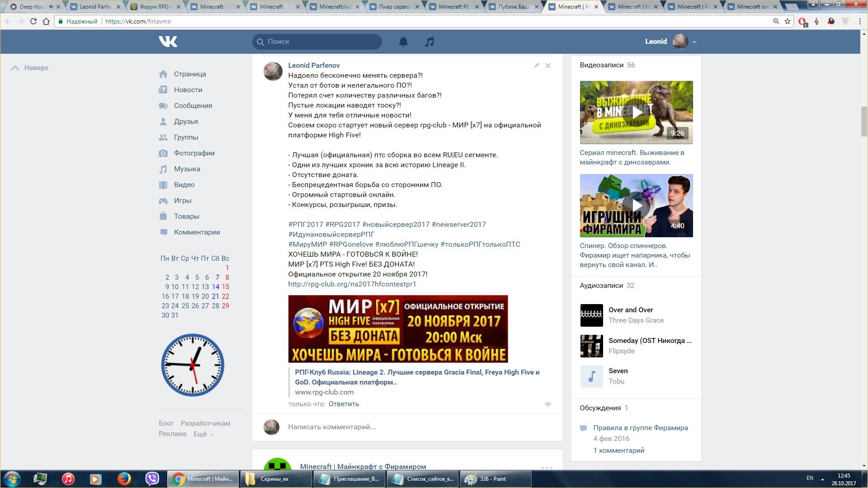This screenshot has height=488, width=868.
Task: Edit post with the pencil icon
Action: 536,66
